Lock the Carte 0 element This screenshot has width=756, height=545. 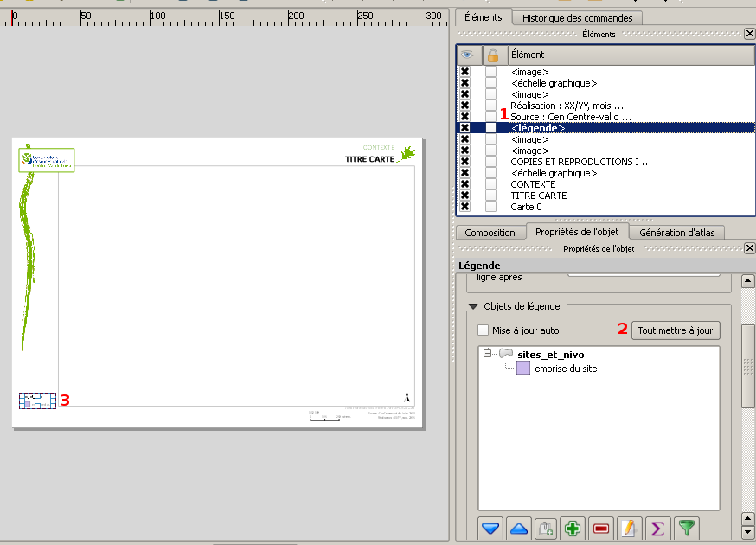pyautogui.click(x=491, y=207)
